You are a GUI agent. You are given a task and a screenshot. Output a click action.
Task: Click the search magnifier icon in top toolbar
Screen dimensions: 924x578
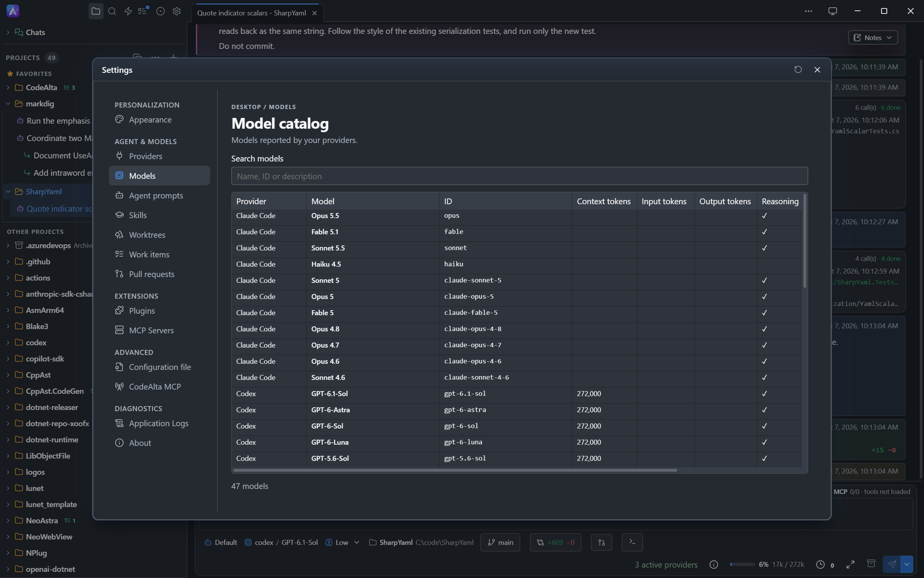(x=112, y=11)
